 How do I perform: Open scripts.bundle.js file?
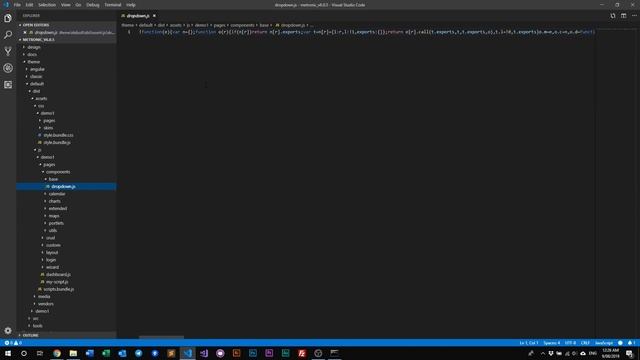click(59, 289)
